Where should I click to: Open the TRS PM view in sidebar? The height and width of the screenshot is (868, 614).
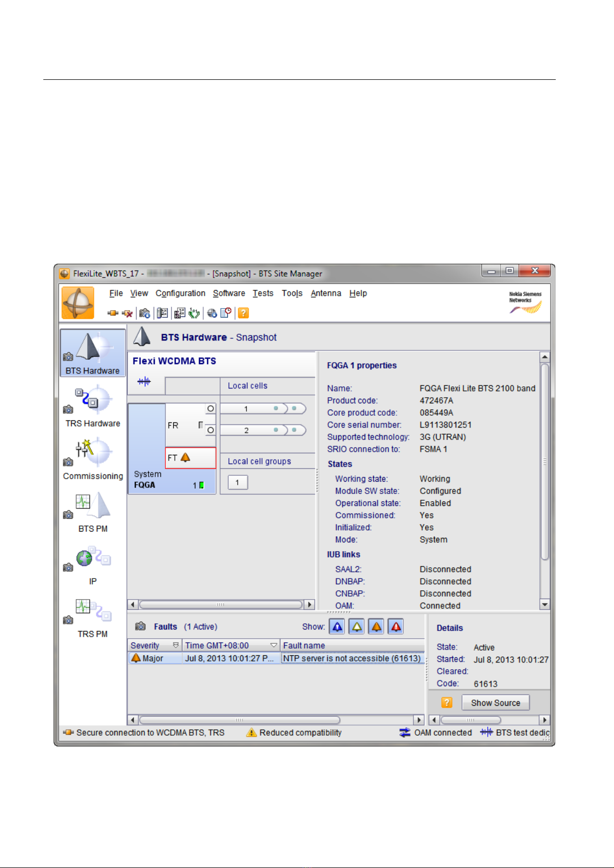click(x=93, y=618)
